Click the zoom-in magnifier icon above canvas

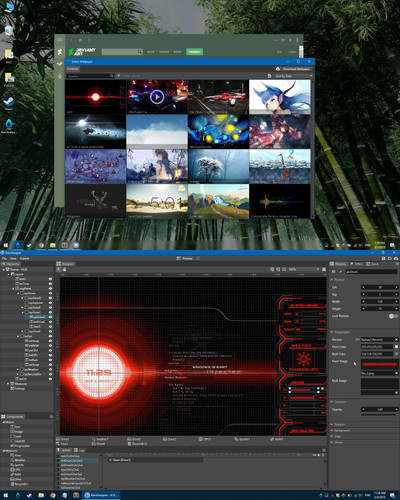[272, 269]
